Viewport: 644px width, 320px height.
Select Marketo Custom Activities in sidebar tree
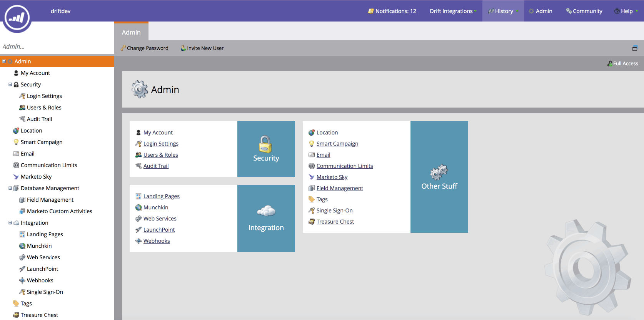coord(60,211)
